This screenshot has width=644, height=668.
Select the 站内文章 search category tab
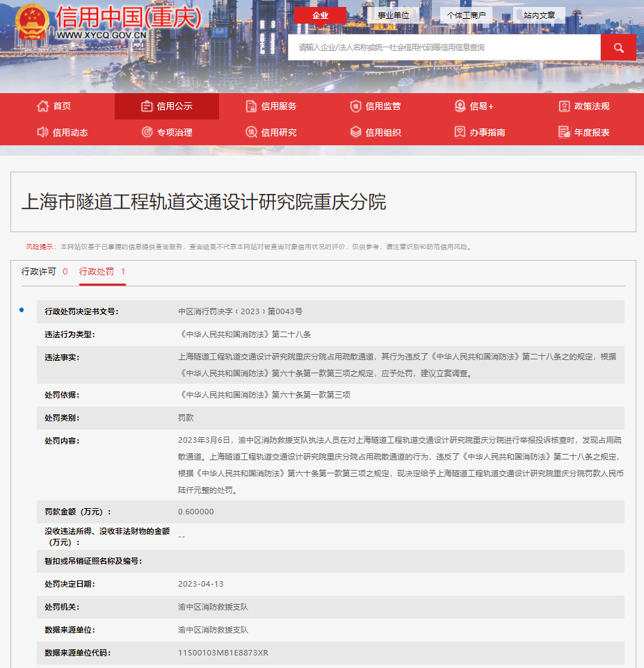pos(539,15)
